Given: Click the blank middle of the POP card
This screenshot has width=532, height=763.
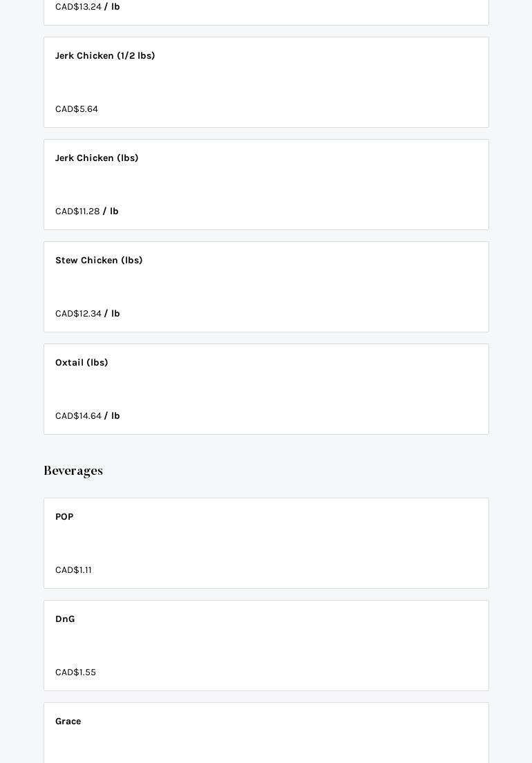Looking at the screenshot, I should click(266, 543).
